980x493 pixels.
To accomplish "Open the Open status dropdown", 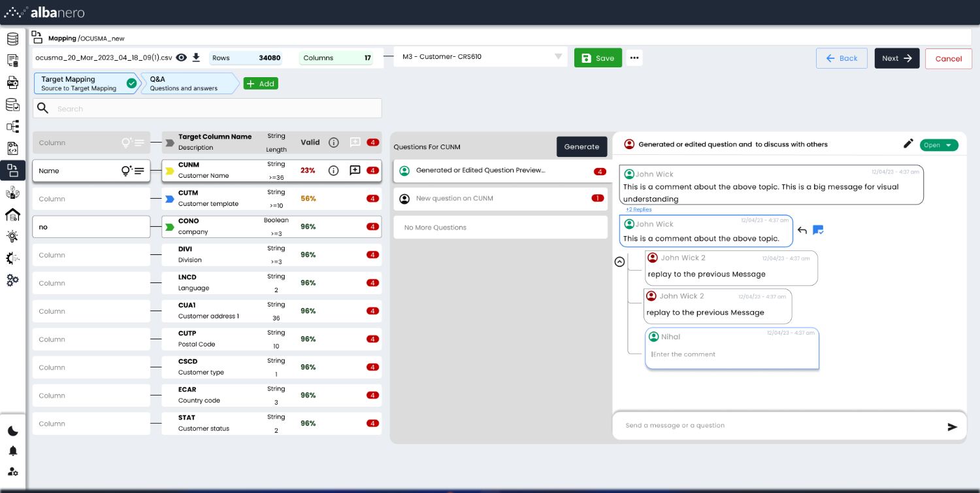I will click(939, 145).
